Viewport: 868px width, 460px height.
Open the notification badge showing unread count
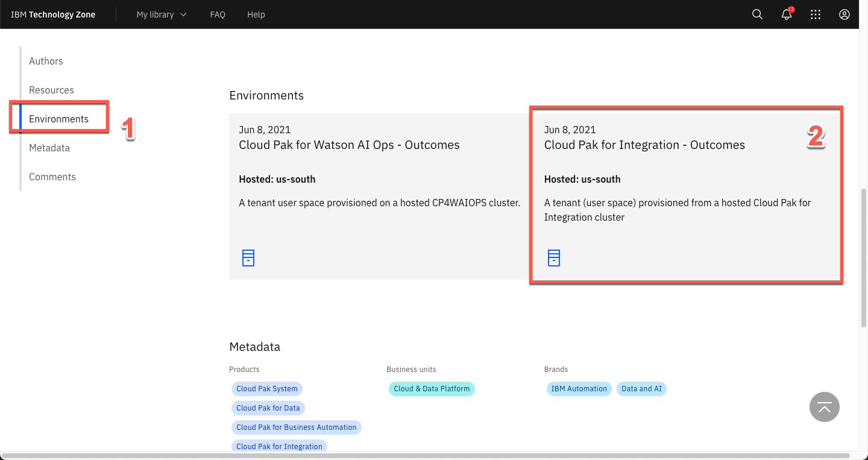[790, 10]
